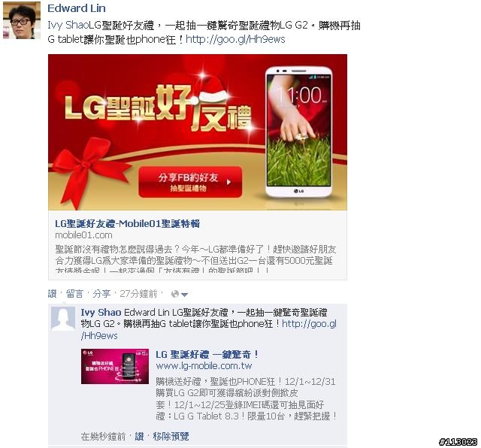The height and width of the screenshot is (448, 481).
Task: Click 留言 to comment on the post
Action: click(x=74, y=294)
